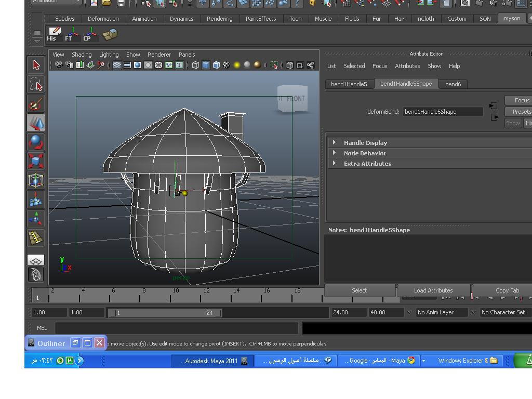This screenshot has width=532, height=399.
Task: Toggle X-Ray display in panel toolbar
Action: pos(290,65)
